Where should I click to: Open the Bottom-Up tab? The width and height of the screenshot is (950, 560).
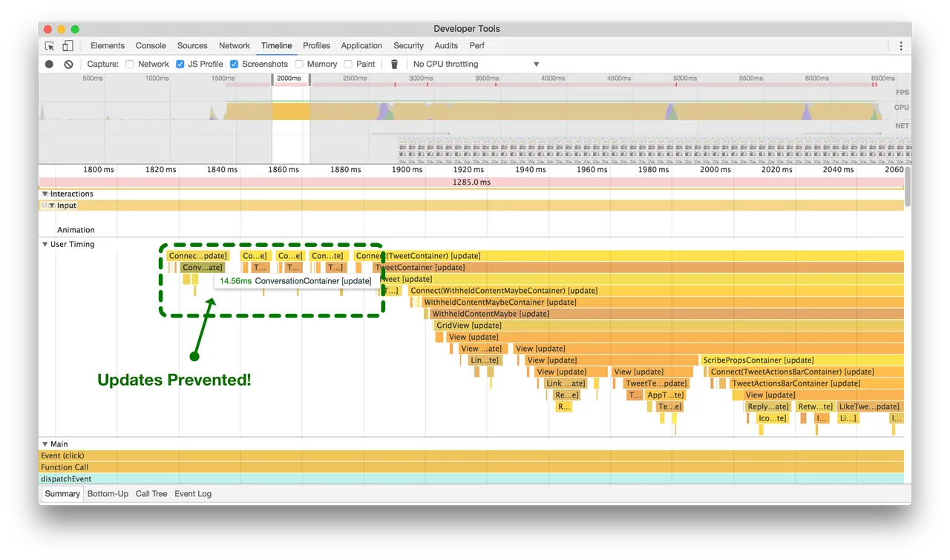(x=108, y=493)
